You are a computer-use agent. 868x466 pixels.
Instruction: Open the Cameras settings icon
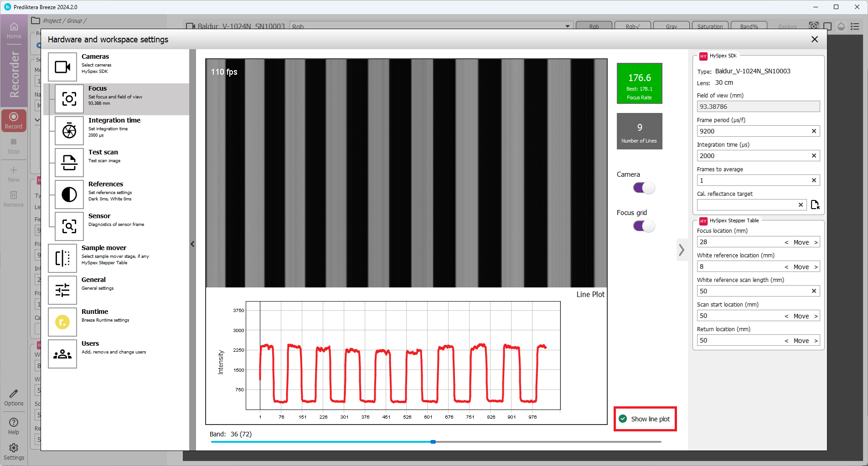coord(62,67)
